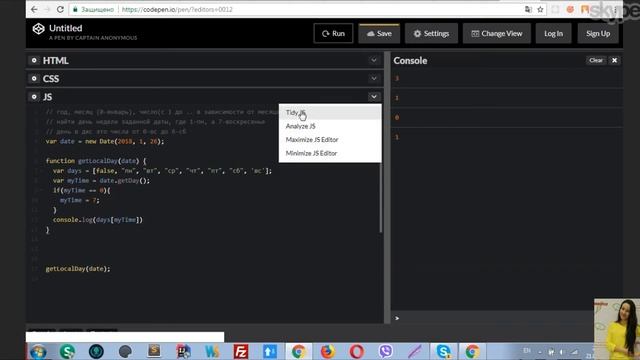The image size is (640, 360).
Task: Save the pen
Action: (x=379, y=33)
